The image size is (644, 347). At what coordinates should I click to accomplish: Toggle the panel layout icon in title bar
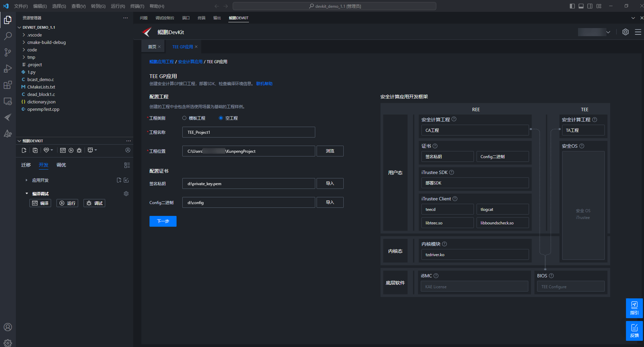[581, 6]
